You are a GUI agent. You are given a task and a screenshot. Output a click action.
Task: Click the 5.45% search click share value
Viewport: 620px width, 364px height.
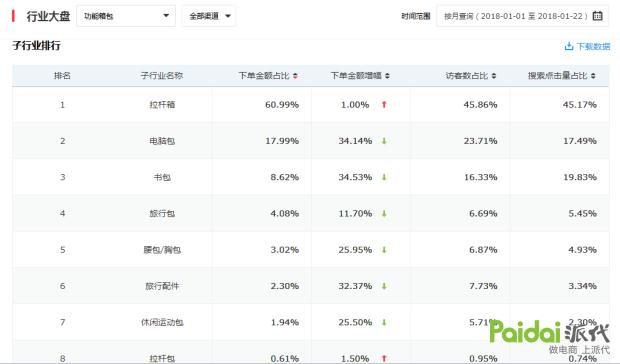coord(582,213)
